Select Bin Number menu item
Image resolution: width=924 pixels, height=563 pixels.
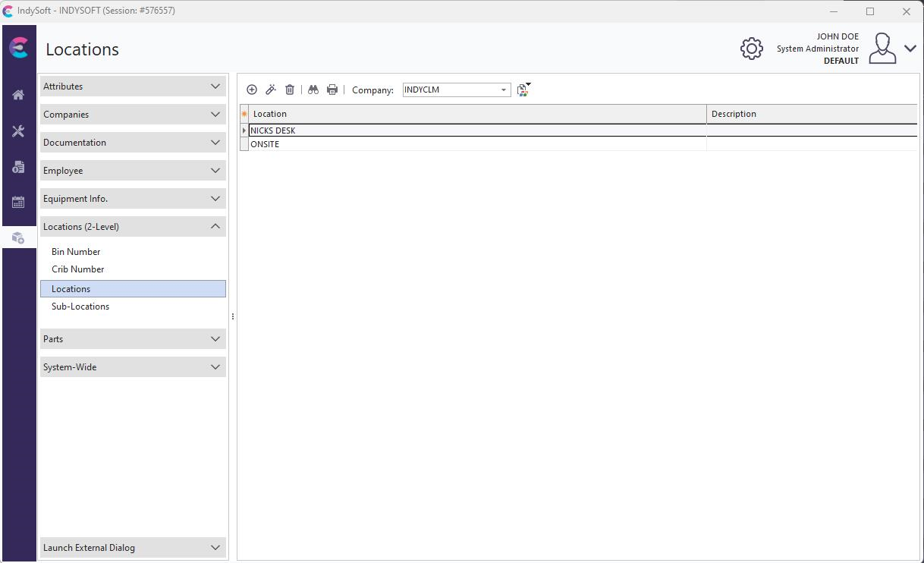pyautogui.click(x=76, y=252)
